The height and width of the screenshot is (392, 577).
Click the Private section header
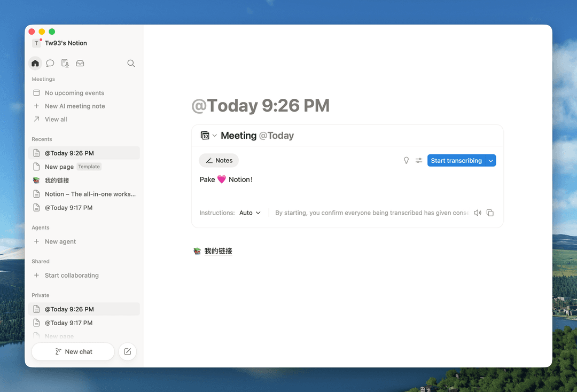(41, 295)
